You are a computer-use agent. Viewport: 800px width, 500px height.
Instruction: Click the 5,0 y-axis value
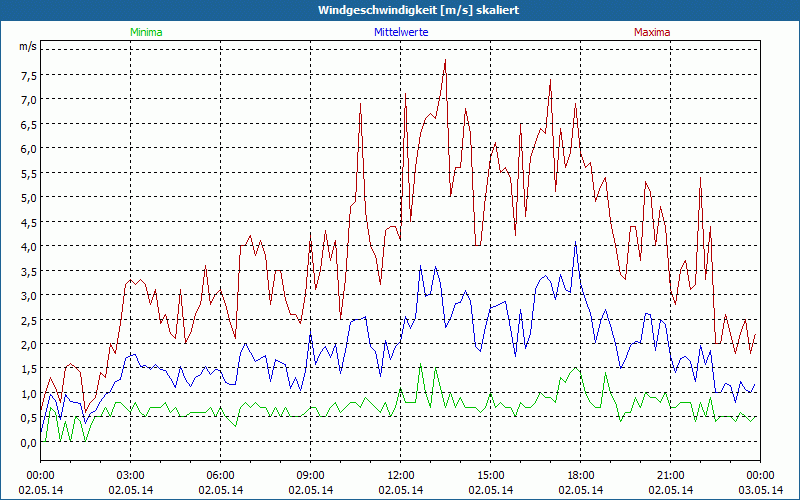pos(29,198)
